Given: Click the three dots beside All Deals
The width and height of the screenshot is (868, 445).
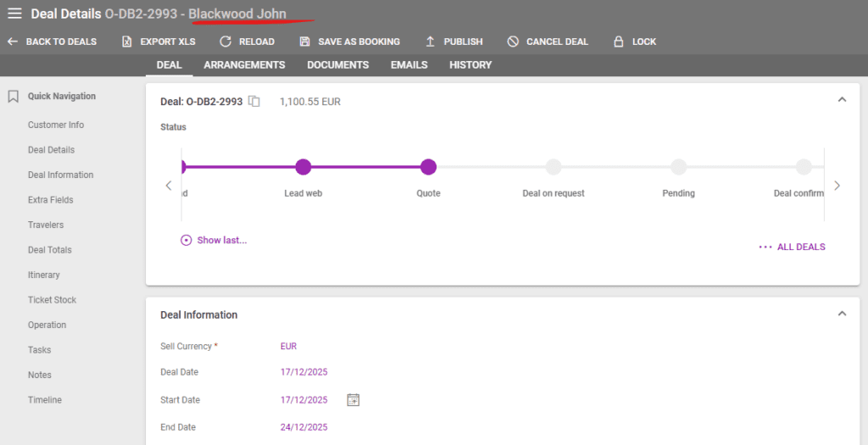Looking at the screenshot, I should pos(765,247).
